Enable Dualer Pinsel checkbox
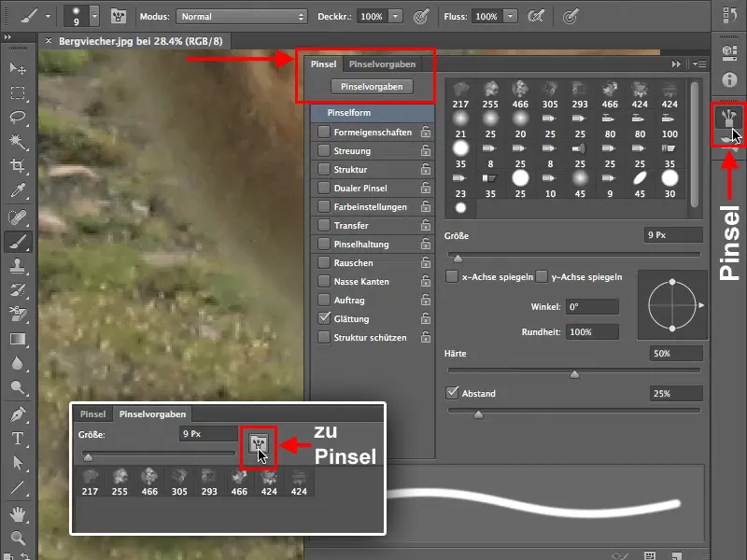 coord(324,188)
